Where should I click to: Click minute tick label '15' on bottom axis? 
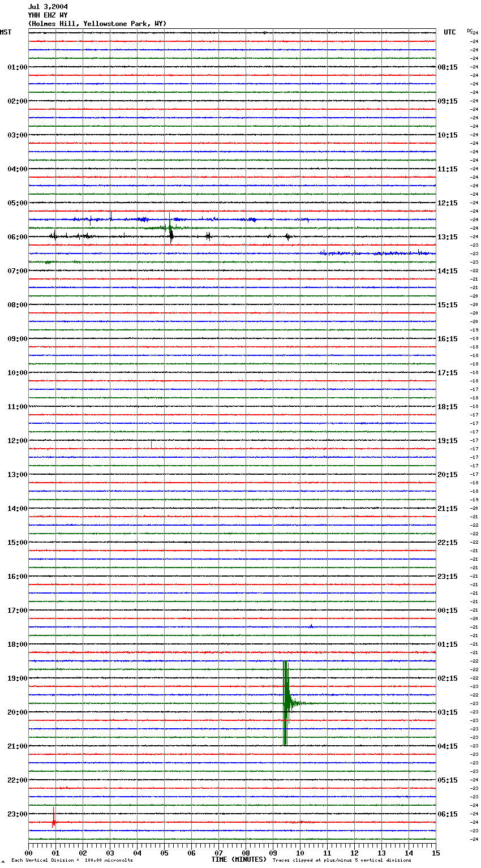(x=436, y=853)
